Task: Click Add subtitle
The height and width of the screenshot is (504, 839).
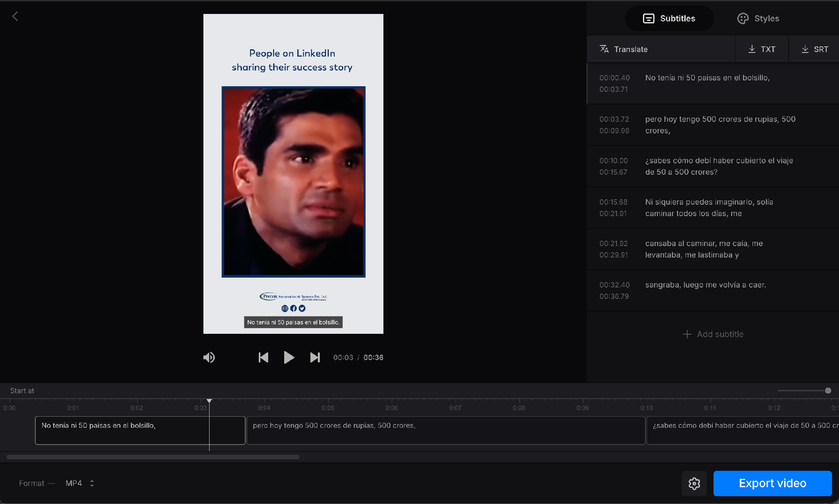Action: 713,334
